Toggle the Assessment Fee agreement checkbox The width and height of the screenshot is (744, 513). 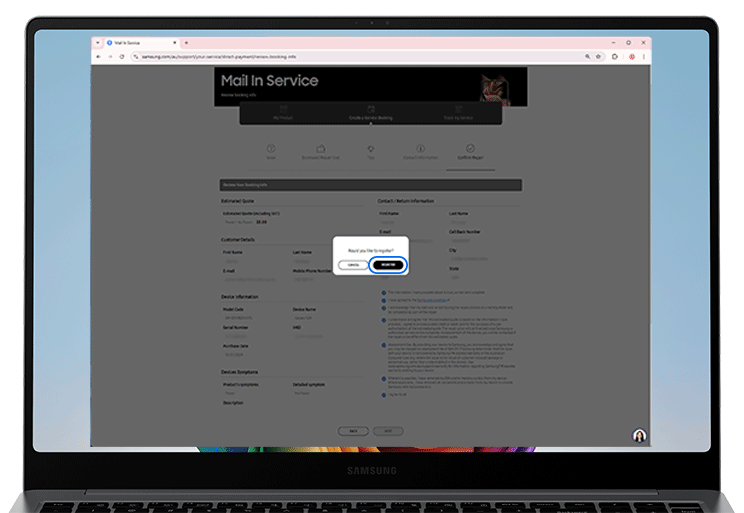pyautogui.click(x=384, y=345)
